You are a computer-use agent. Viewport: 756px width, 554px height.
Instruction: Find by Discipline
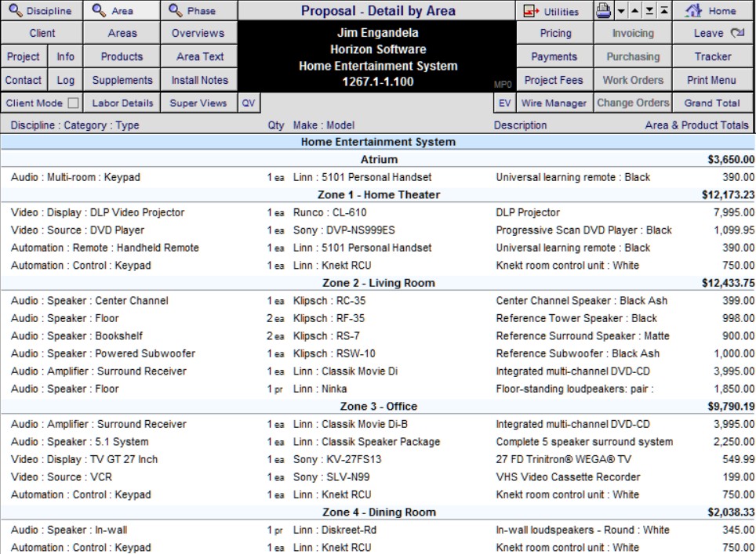click(x=42, y=11)
